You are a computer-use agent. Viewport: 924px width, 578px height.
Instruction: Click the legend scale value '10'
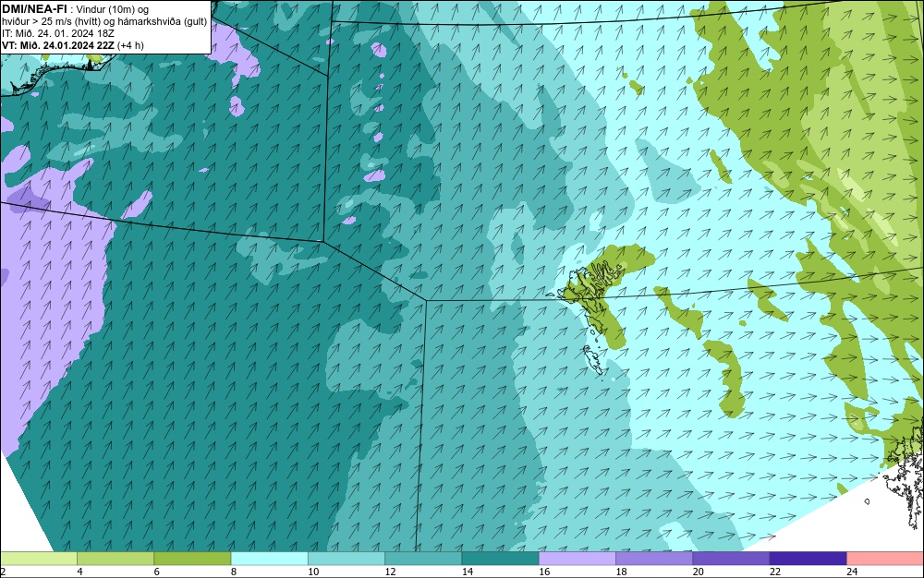click(313, 572)
